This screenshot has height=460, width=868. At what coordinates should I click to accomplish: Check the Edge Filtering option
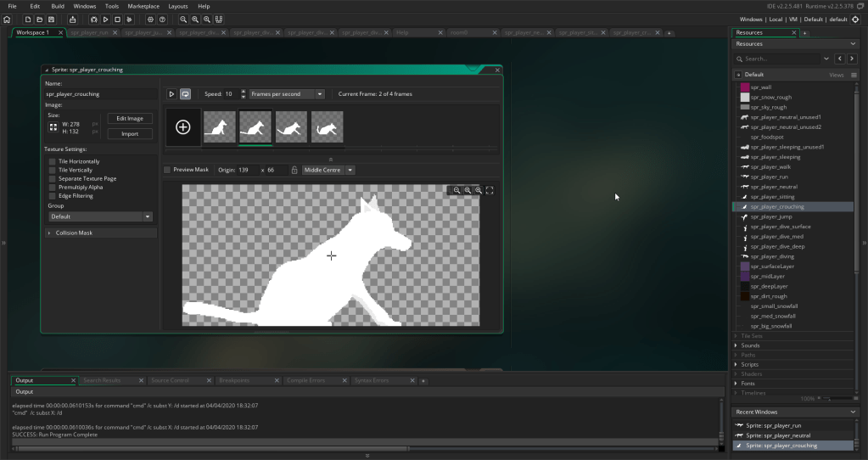[x=53, y=196]
